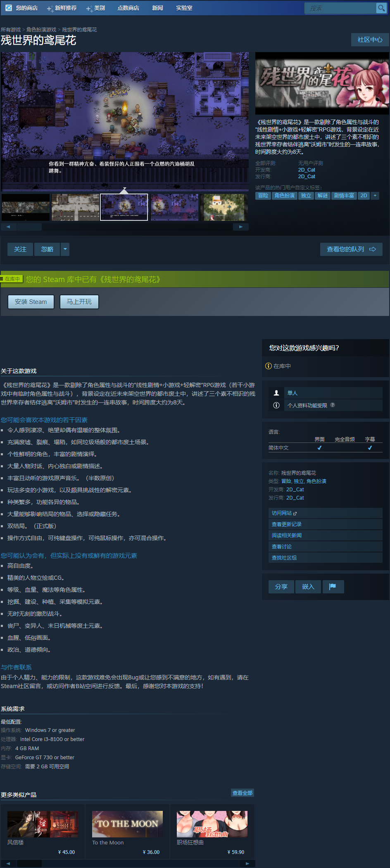This screenshot has width=390, height=868.
Task: Click the main screenshot preview
Action: (x=125, y=122)
